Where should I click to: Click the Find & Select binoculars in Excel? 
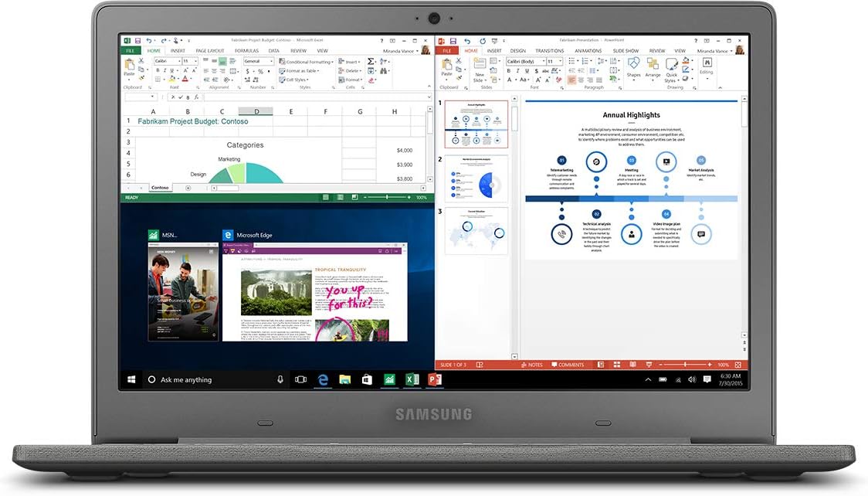point(383,71)
